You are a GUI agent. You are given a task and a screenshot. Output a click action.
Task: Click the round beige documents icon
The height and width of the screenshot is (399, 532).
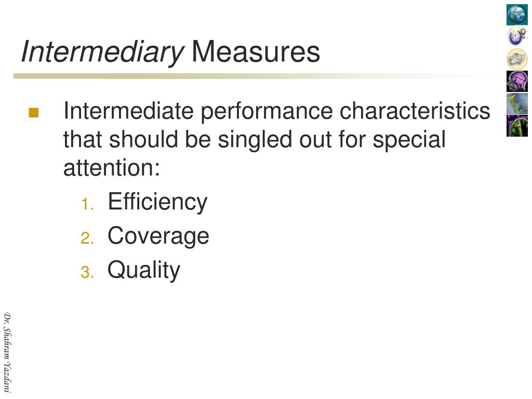[x=517, y=59]
